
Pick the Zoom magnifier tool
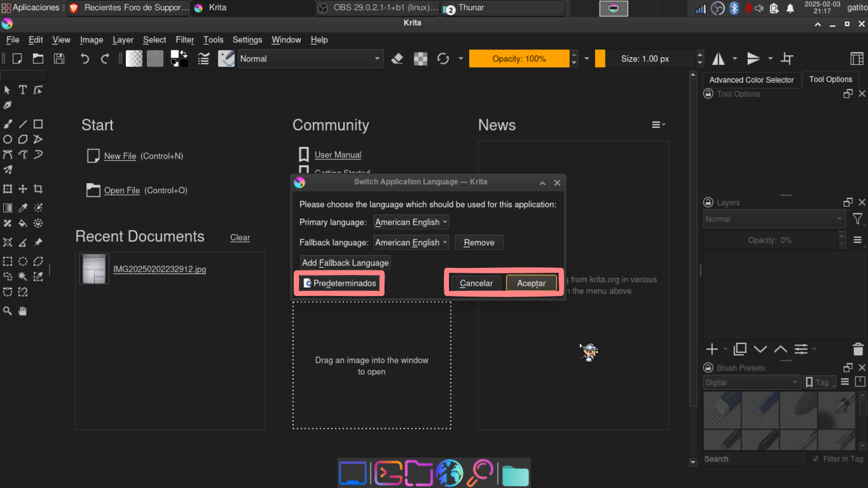pos(7,311)
